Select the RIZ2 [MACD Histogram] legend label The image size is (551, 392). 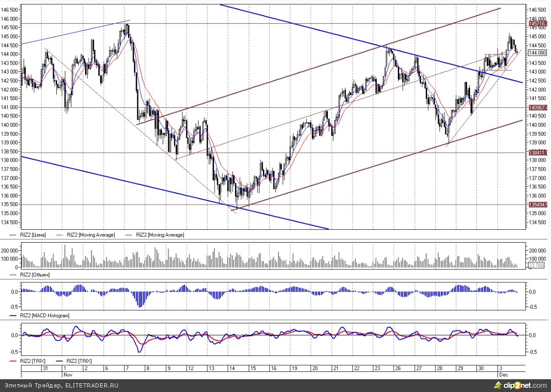[x=44, y=315]
